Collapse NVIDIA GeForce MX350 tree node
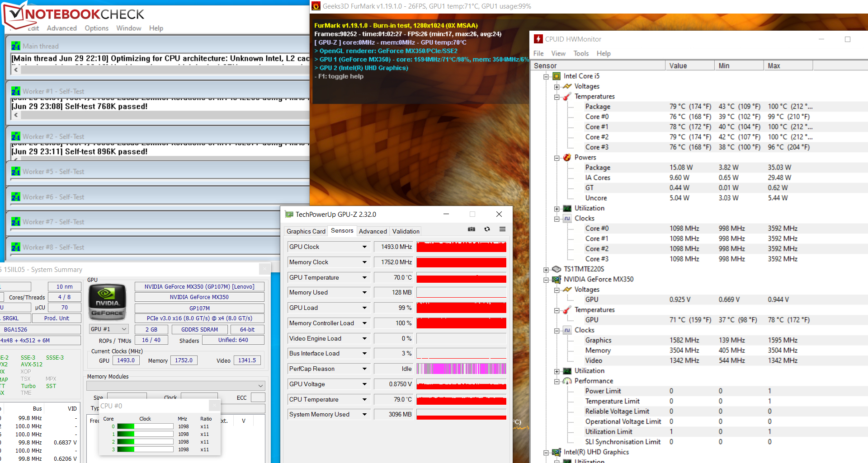This screenshot has height=463, width=868. (546, 280)
